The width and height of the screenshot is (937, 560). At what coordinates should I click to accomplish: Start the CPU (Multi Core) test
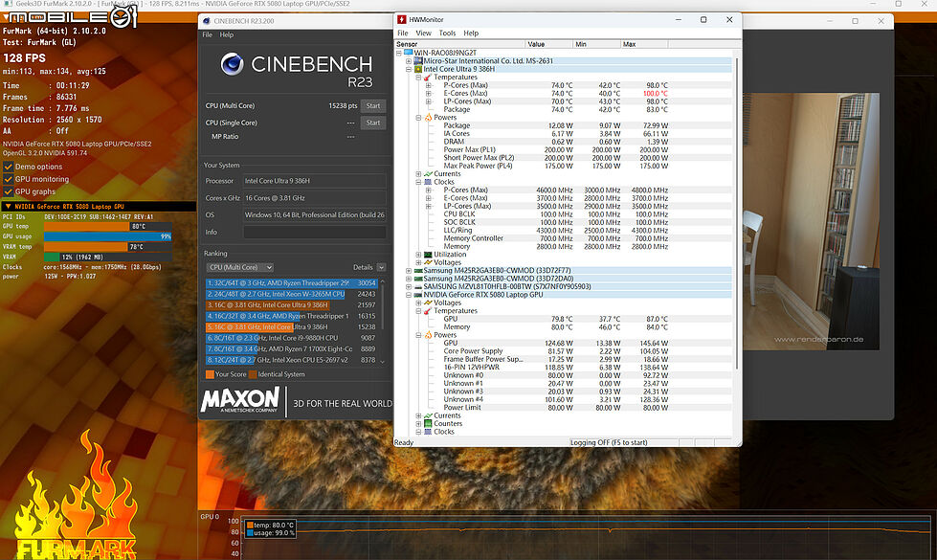[x=373, y=106]
